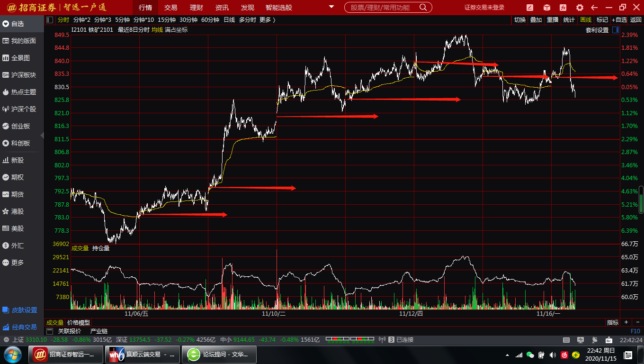Click the 统计 statistics button
Screen dimensions: 644x364
click(x=569, y=19)
